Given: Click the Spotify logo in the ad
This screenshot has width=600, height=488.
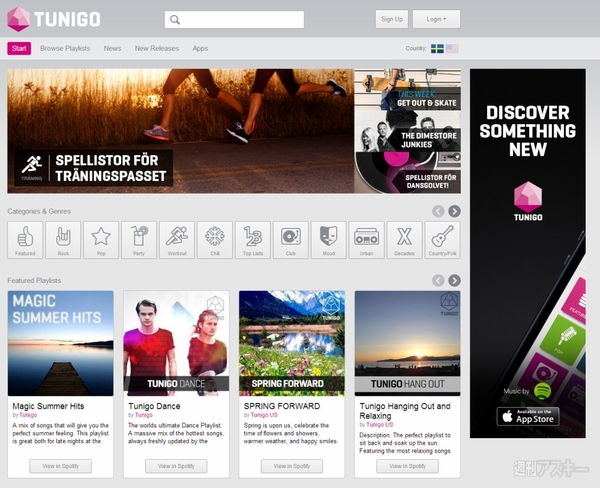Looking at the screenshot, I should [x=542, y=391].
